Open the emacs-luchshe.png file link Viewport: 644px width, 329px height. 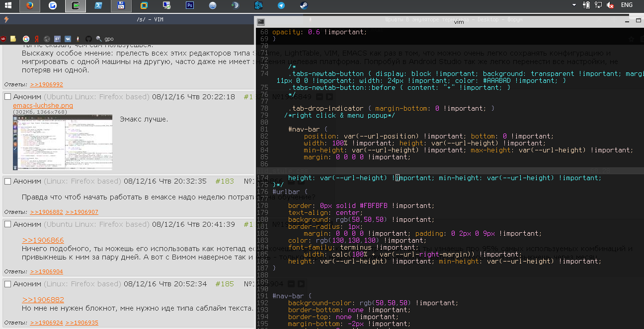pyautogui.click(x=43, y=106)
